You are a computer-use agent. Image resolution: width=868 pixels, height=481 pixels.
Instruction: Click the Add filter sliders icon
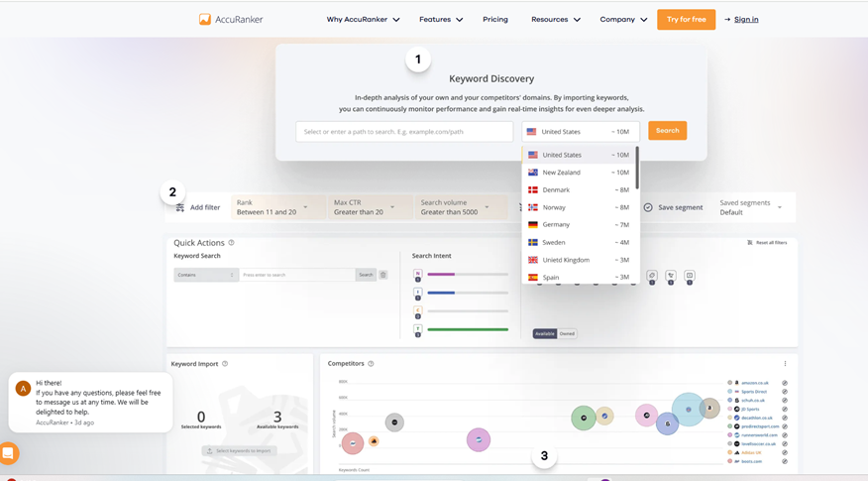(180, 208)
